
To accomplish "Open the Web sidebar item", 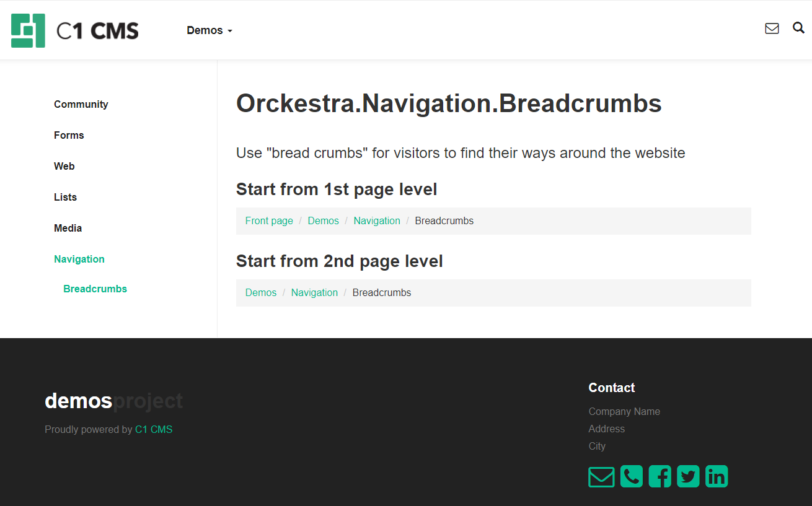I will [x=64, y=166].
